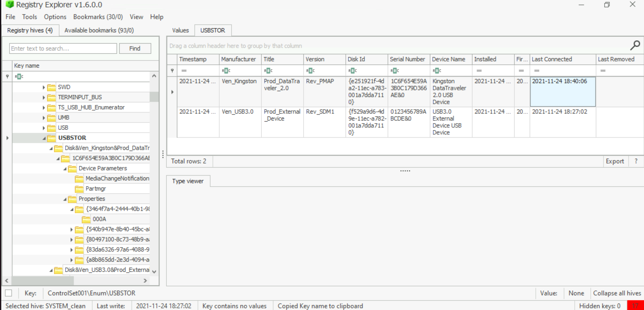
Task: Expand the USB tree node
Action: 44,128
